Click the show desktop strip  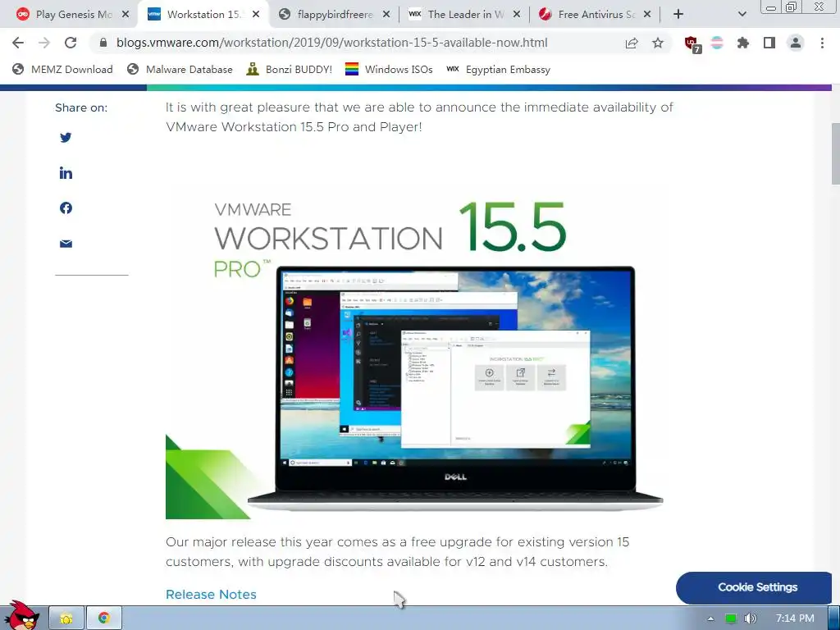[834, 619]
